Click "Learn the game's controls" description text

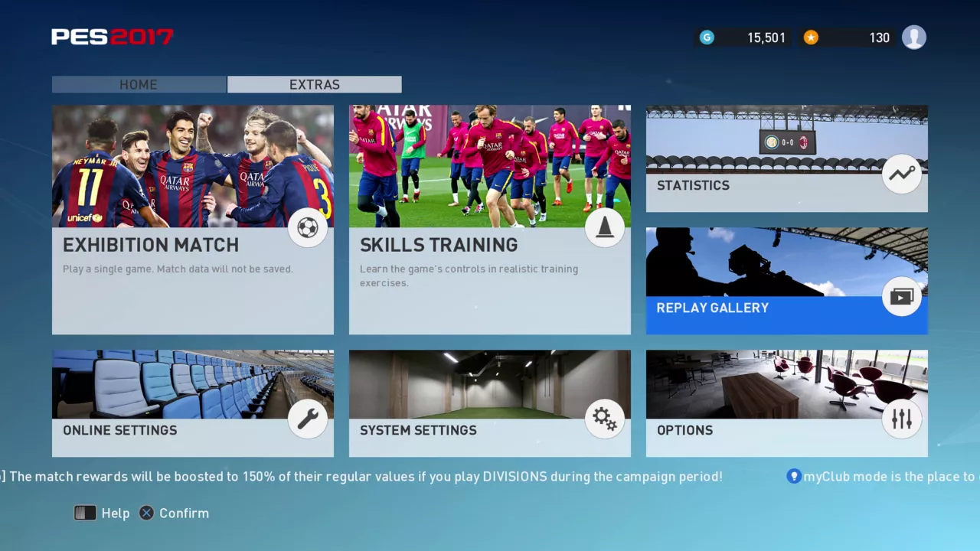coord(469,276)
